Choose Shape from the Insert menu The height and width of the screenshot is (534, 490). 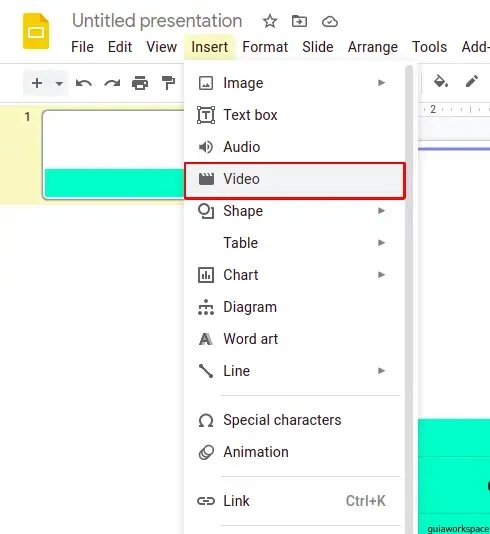click(x=295, y=211)
